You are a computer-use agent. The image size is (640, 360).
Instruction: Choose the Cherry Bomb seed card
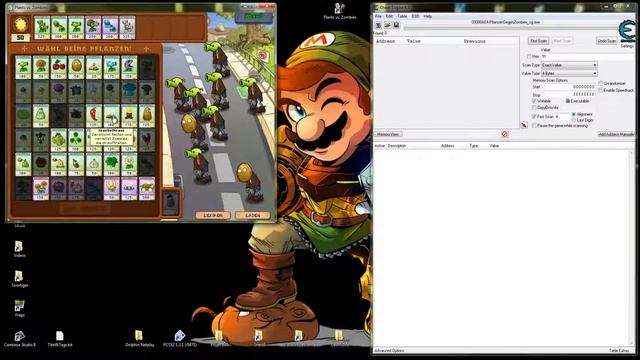[x=58, y=67]
